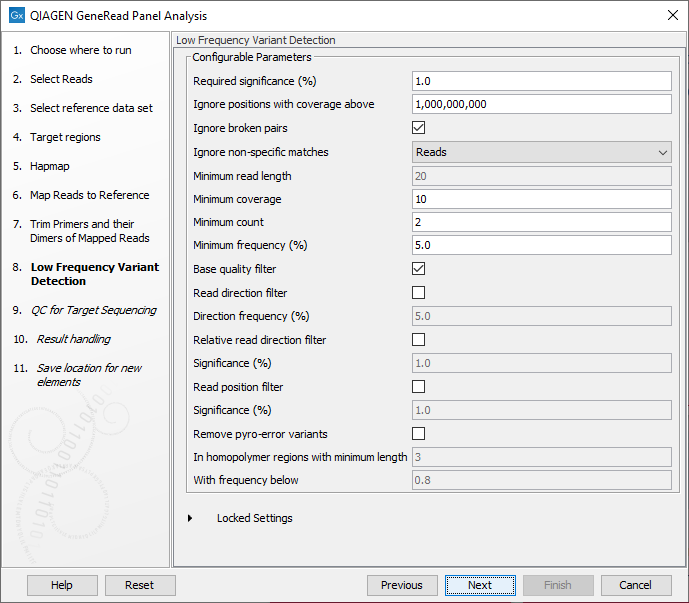Open Ignore non-specific matches dropdown
689x603 pixels.
point(541,152)
